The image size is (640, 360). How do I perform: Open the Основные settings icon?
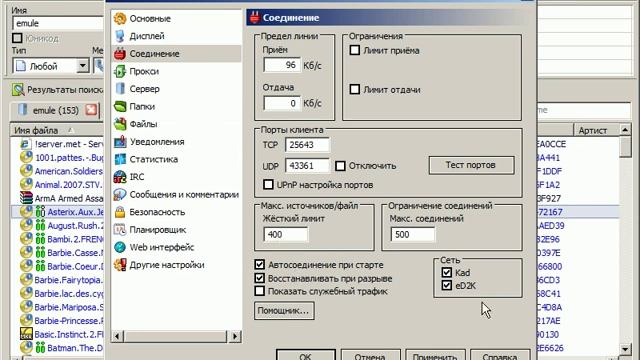click(x=120, y=18)
